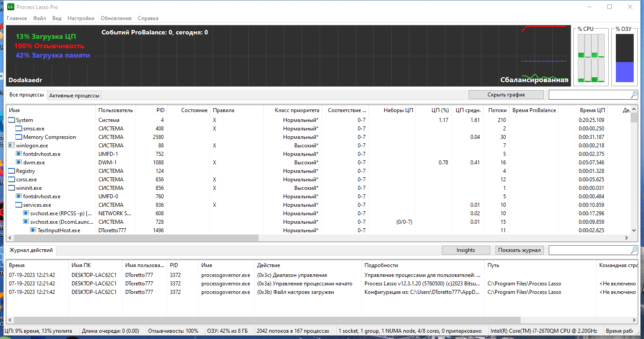Click the TextInputHost.exe process icon
The image size is (644, 339).
33,230
